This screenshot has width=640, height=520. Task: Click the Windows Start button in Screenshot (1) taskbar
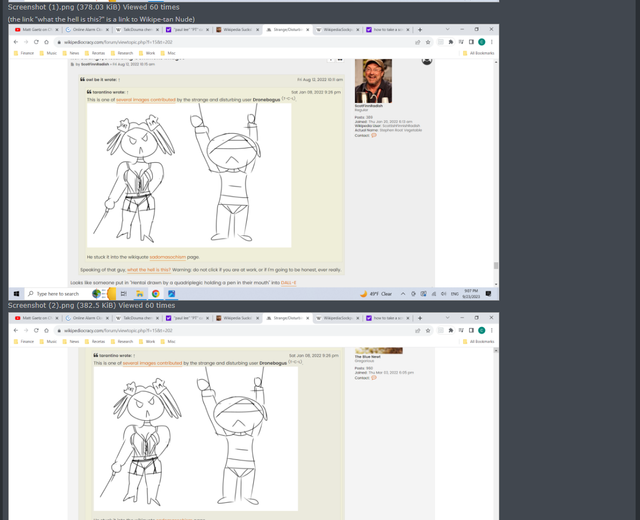[x=16, y=294]
